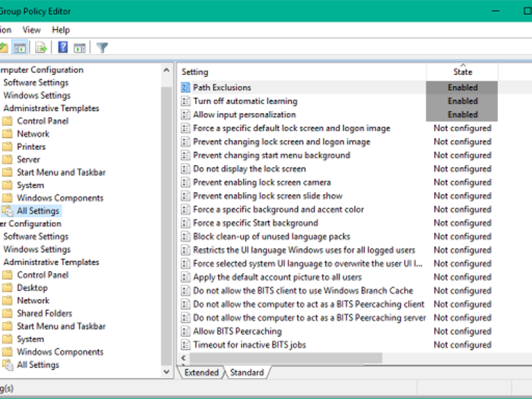Click the Filter funnel icon in toolbar
The height and width of the screenshot is (399, 532).
coord(102,47)
